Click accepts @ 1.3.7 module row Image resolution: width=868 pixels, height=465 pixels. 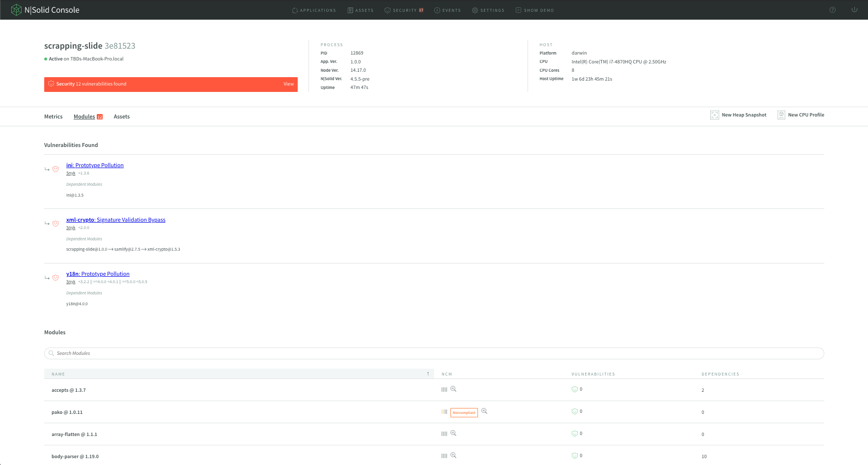click(434, 390)
